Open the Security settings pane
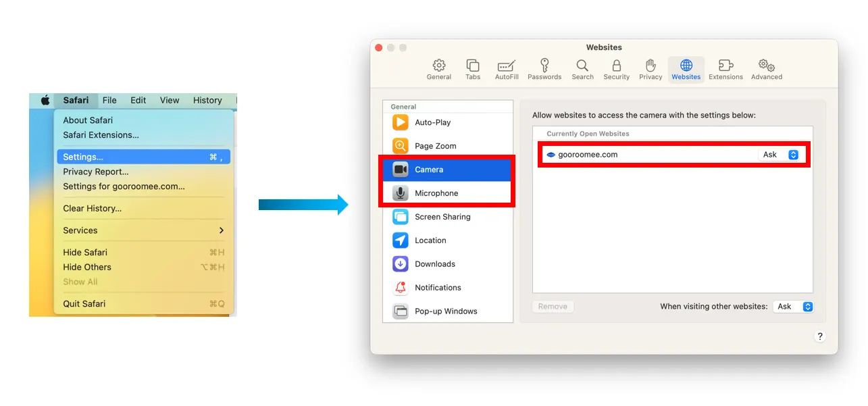This screenshot has height=406, width=868. pos(616,70)
